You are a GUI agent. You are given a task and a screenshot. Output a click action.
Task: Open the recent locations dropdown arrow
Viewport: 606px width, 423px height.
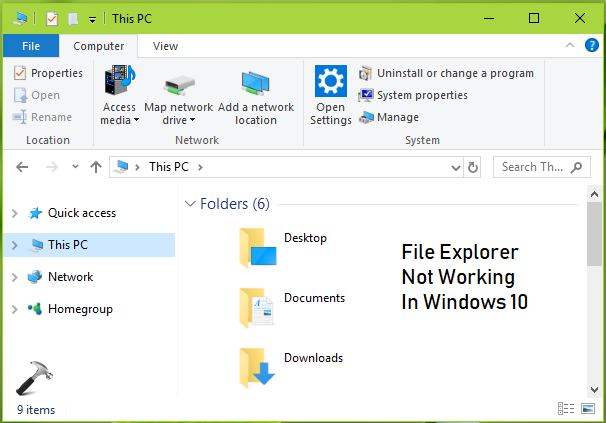tap(75, 167)
